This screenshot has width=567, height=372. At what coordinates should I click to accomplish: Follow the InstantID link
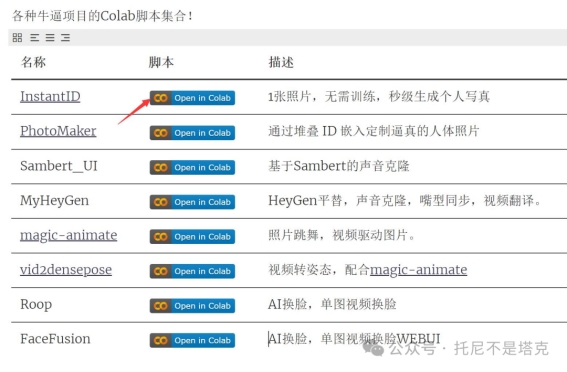(50, 97)
